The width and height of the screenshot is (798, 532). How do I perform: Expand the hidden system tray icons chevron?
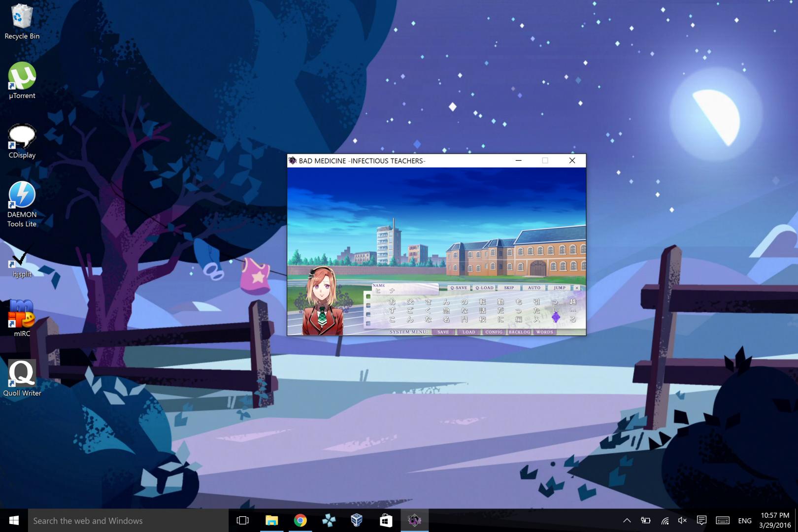click(627, 521)
